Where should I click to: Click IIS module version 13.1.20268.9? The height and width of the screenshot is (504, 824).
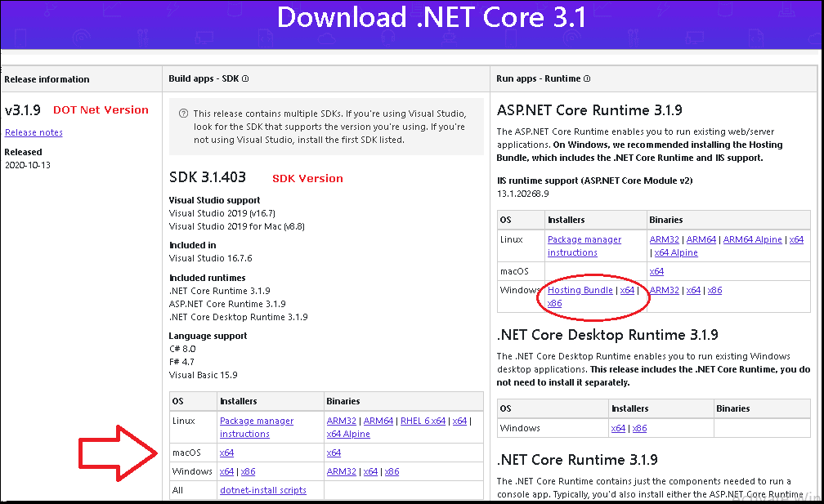click(523, 194)
